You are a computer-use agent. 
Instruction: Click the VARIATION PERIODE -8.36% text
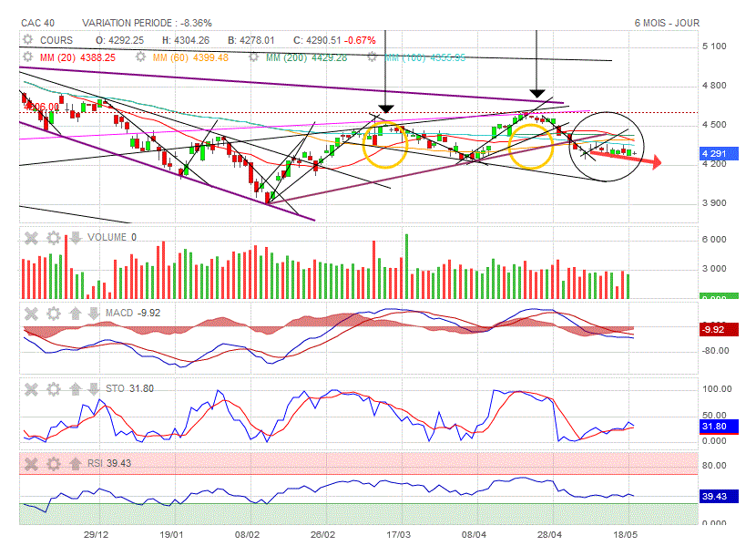pos(147,23)
